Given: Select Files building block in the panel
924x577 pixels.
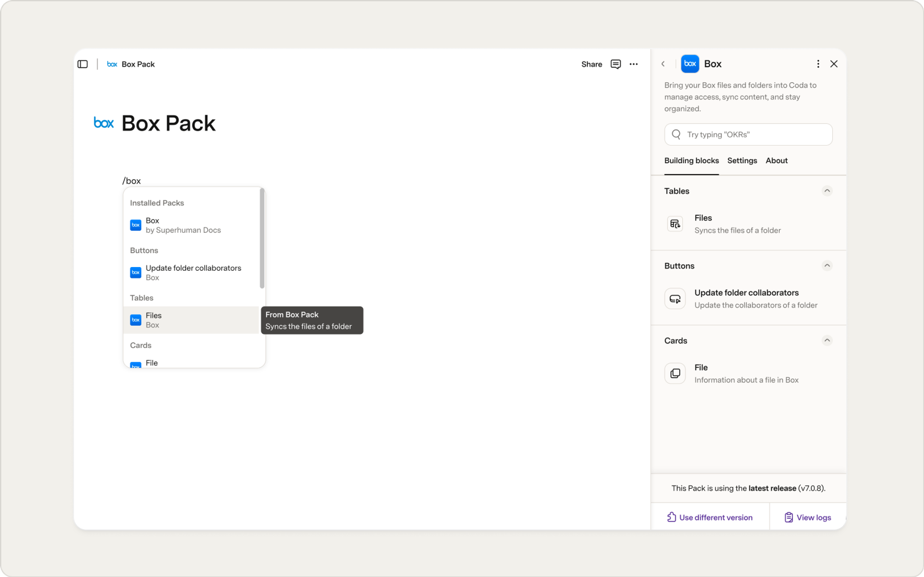Looking at the screenshot, I should pyautogui.click(x=748, y=224).
